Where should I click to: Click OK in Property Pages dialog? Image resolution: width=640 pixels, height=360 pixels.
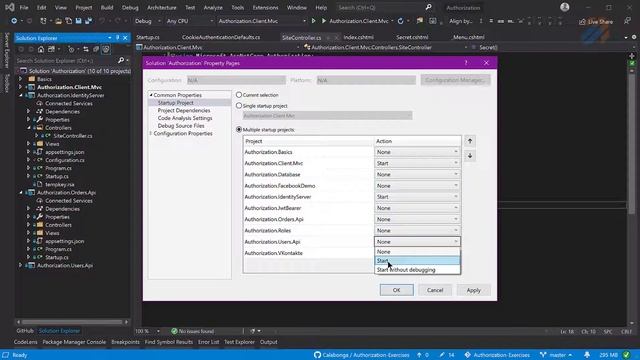coord(396,290)
